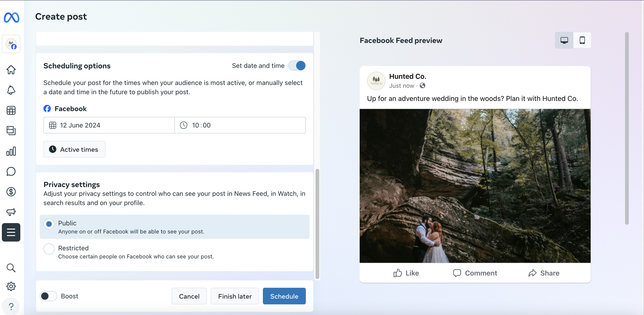Enable the Boost toggle
The height and width of the screenshot is (315, 644).
[49, 296]
